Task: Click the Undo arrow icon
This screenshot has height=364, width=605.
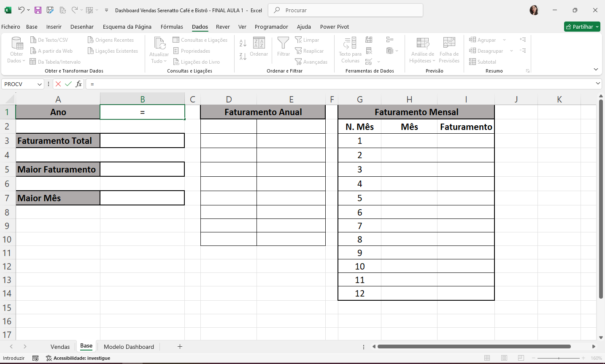Action: point(21,10)
